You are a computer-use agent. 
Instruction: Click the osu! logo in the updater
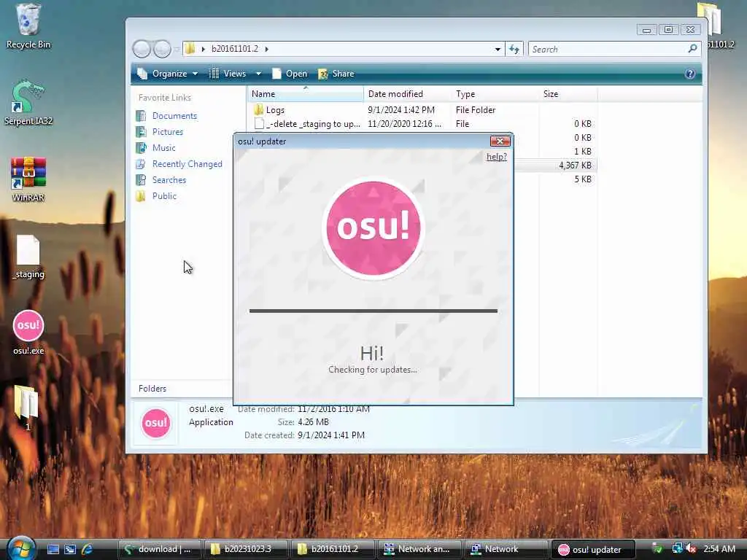pos(373,227)
